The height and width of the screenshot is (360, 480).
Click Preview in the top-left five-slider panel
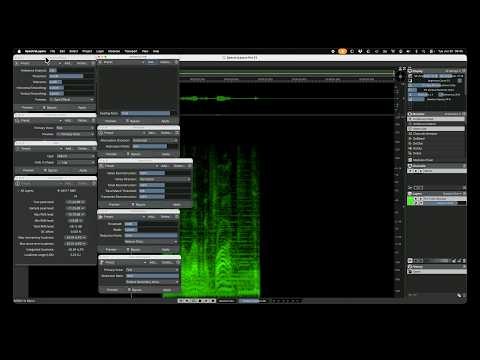27,108
